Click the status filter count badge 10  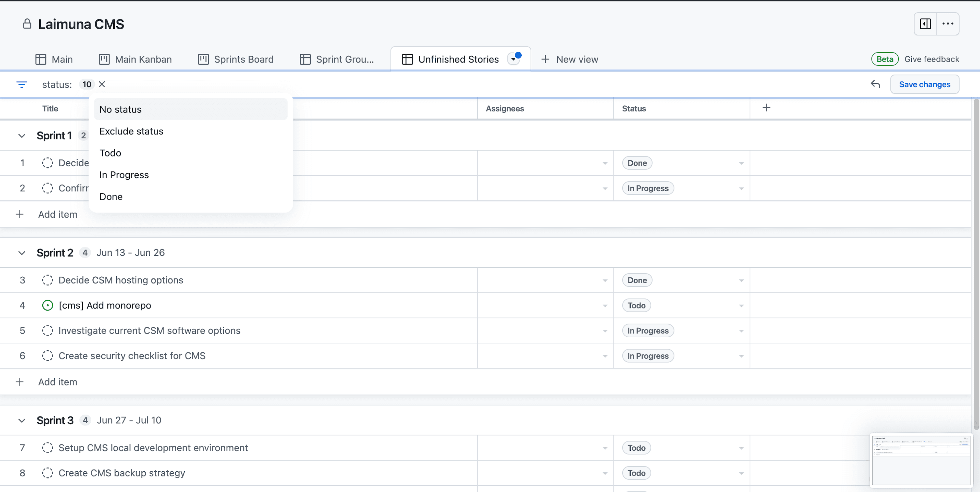pyautogui.click(x=87, y=84)
